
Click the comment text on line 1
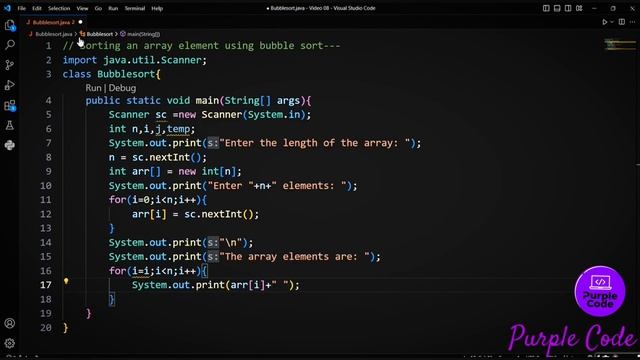(x=202, y=46)
